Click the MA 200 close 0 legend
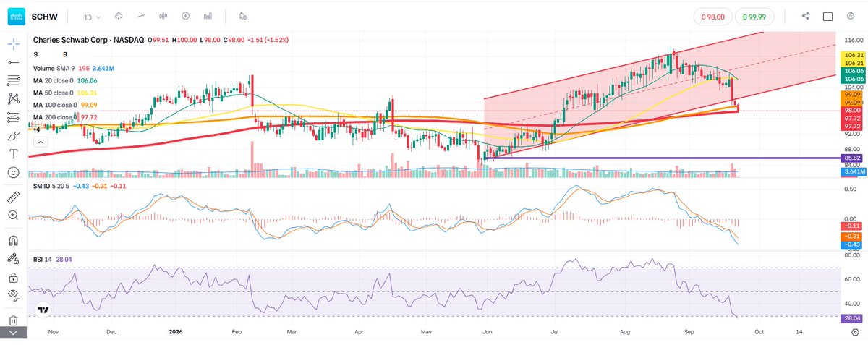The width and height of the screenshot is (868, 345). [x=66, y=117]
